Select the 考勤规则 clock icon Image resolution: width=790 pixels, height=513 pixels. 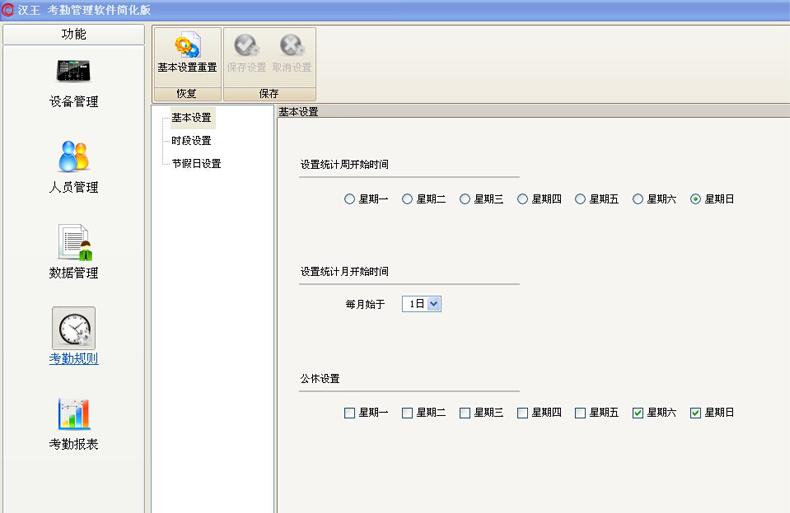73,328
